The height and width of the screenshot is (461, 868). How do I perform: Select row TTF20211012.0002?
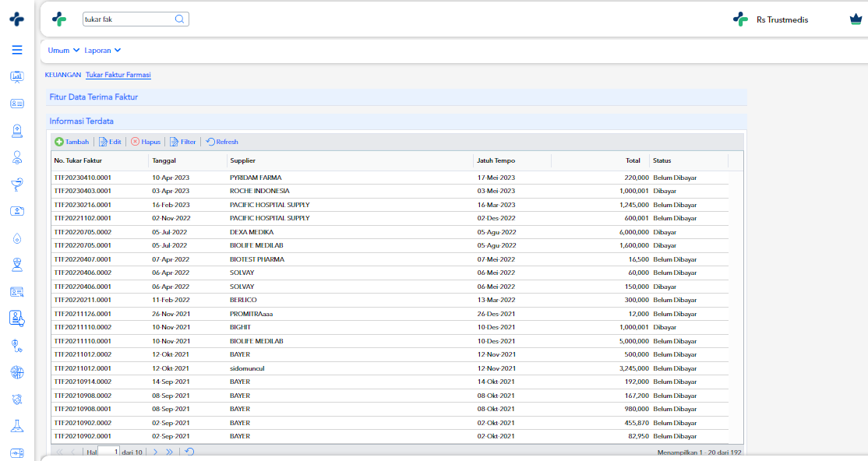pos(390,354)
